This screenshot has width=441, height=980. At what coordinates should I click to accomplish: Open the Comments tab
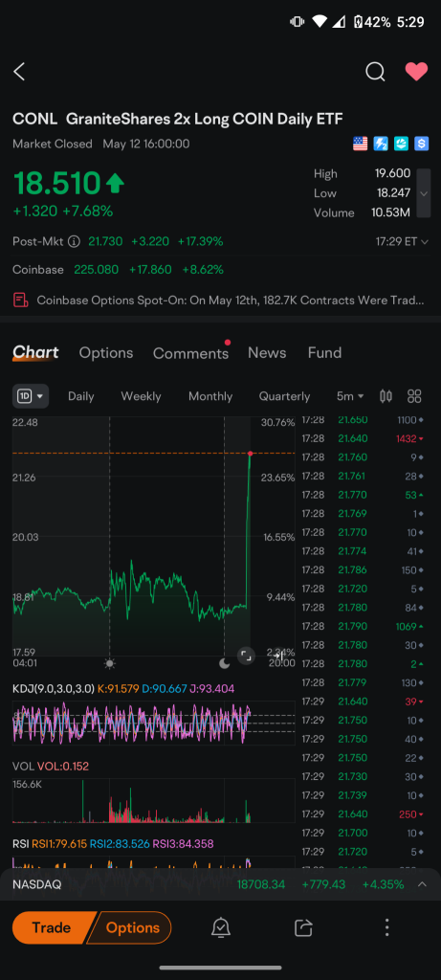tap(190, 353)
